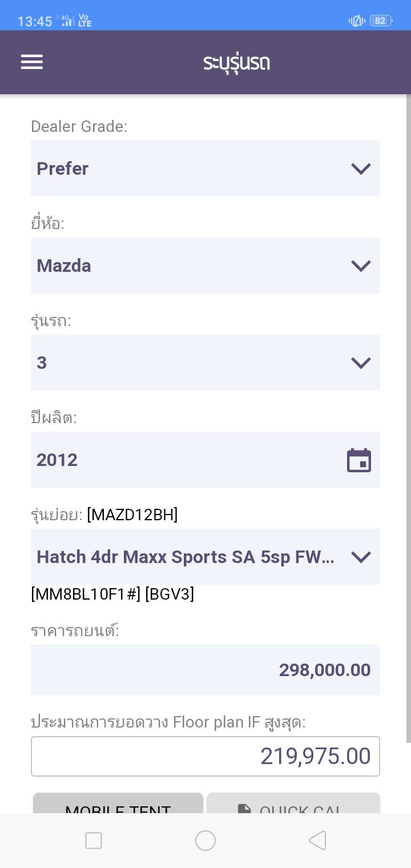Tap the Android back navigation triangle

(317, 841)
